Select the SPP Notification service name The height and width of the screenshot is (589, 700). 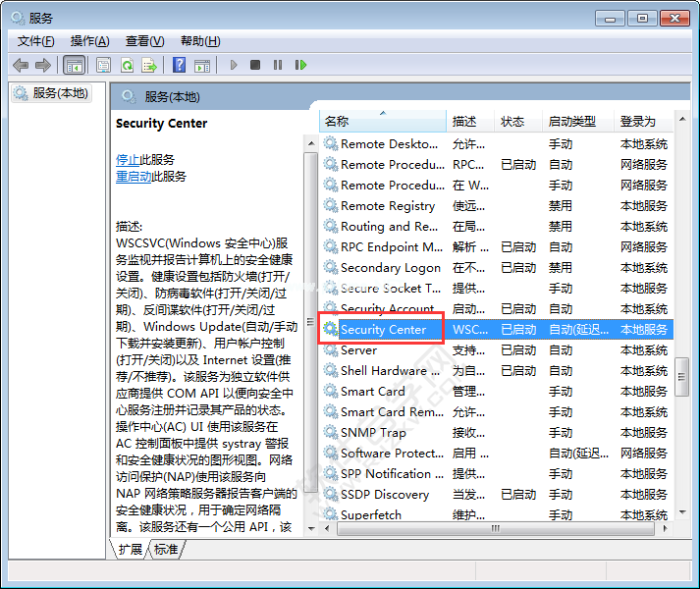(x=392, y=473)
